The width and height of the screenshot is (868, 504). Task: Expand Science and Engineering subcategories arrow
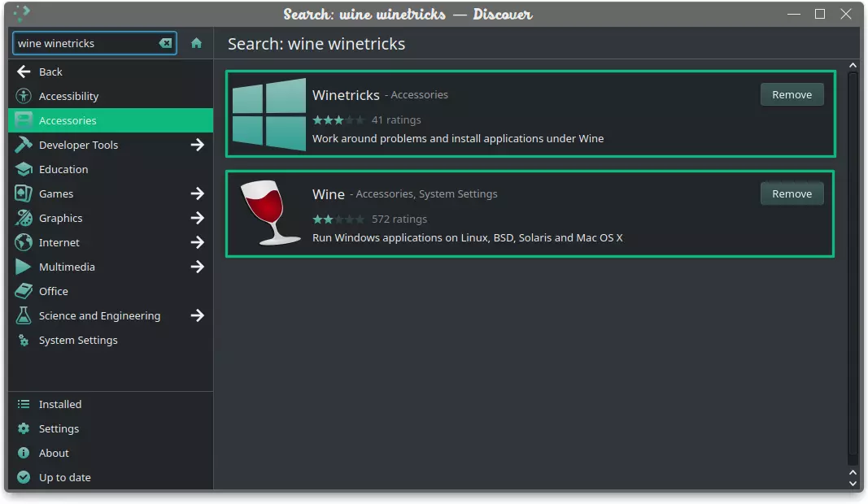197,315
